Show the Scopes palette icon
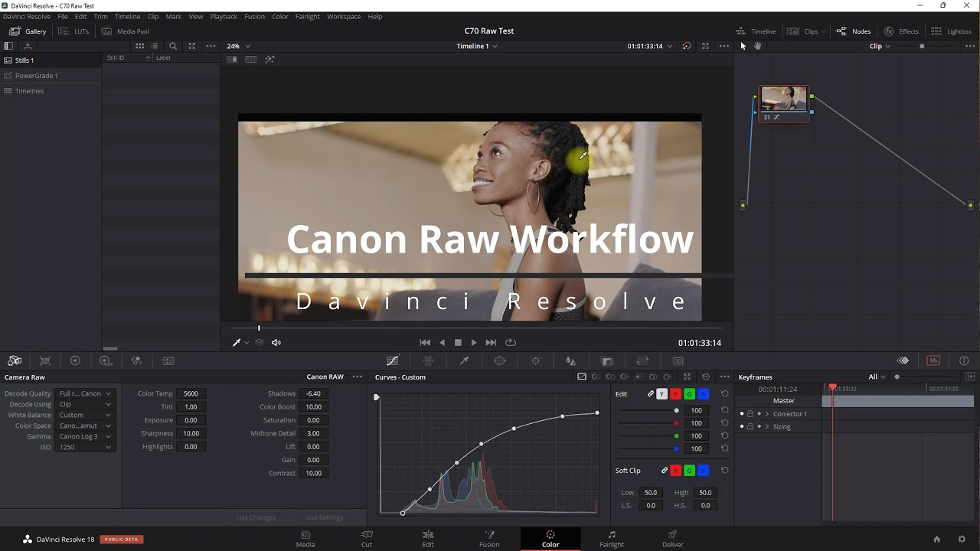The width and height of the screenshot is (980, 551). pyautogui.click(x=933, y=361)
